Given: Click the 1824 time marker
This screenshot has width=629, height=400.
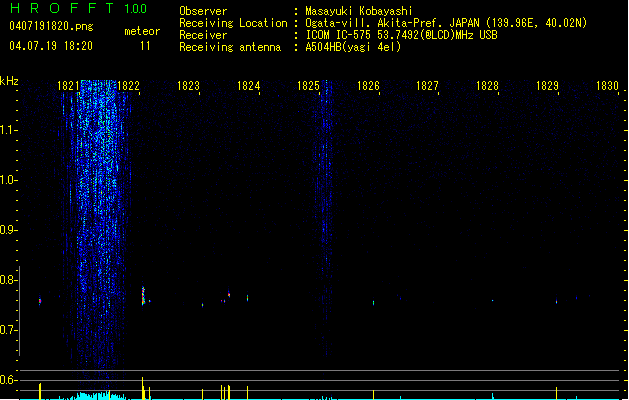Looking at the screenshot, I should tap(248, 86).
